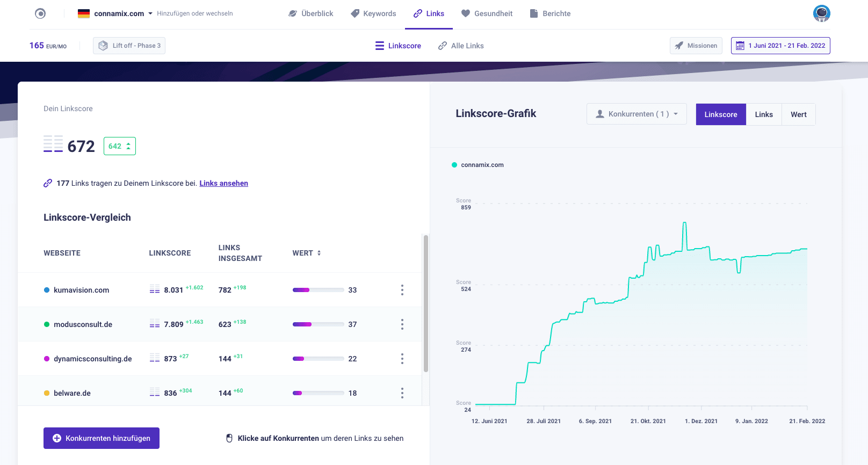Click the dynamicsconsulting.de Wert bar
868x465 pixels.
(x=319, y=359)
